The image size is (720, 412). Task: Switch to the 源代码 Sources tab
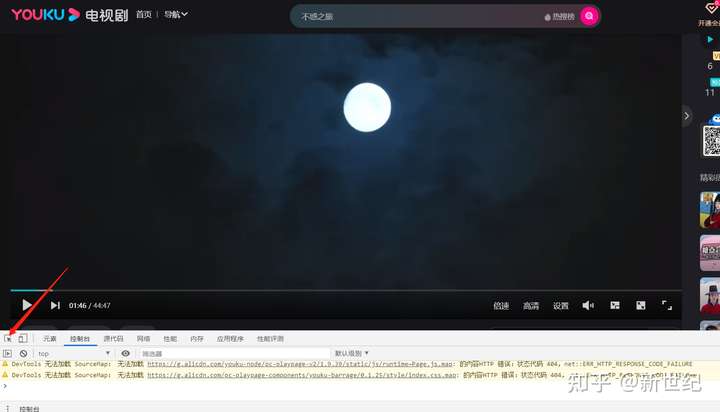pos(113,339)
